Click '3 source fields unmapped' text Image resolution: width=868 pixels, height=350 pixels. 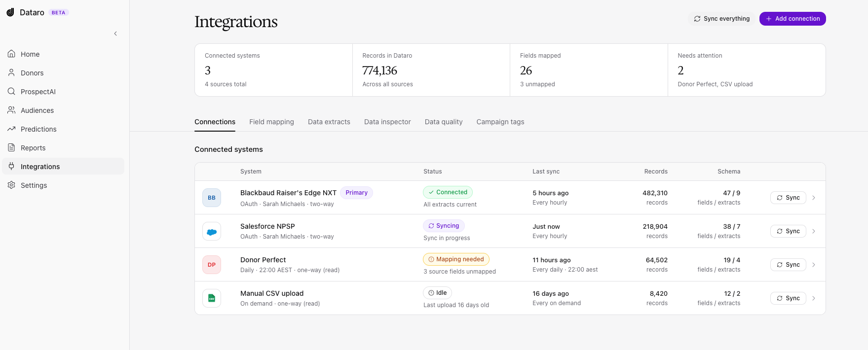click(459, 272)
